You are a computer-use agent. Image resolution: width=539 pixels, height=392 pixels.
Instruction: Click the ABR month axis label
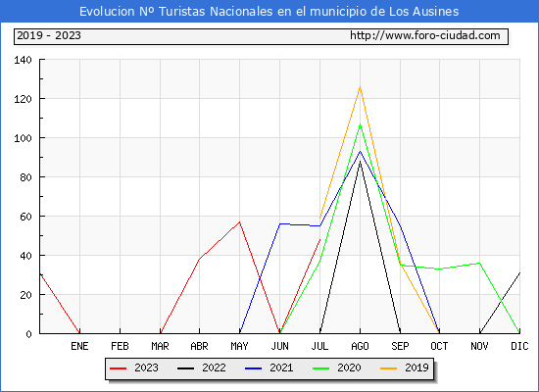199,346
